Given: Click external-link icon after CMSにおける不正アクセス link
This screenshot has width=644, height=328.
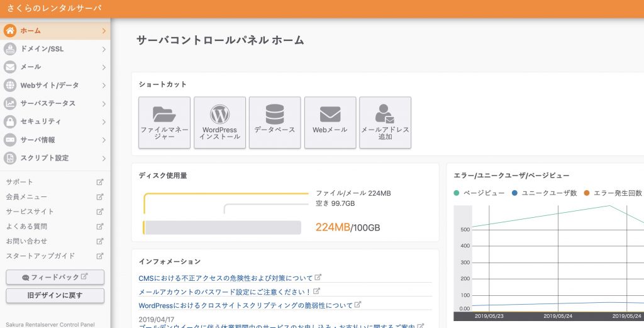Looking at the screenshot, I should [x=318, y=278].
